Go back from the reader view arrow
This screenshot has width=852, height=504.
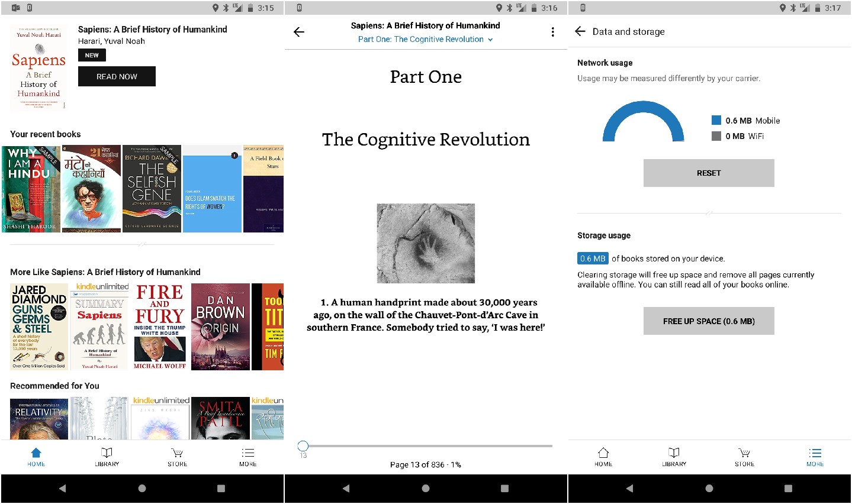299,32
